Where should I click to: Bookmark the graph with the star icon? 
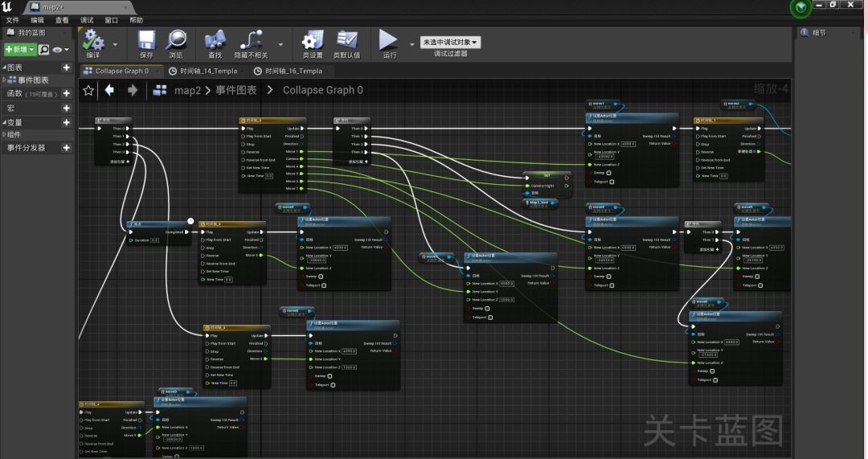(88, 90)
